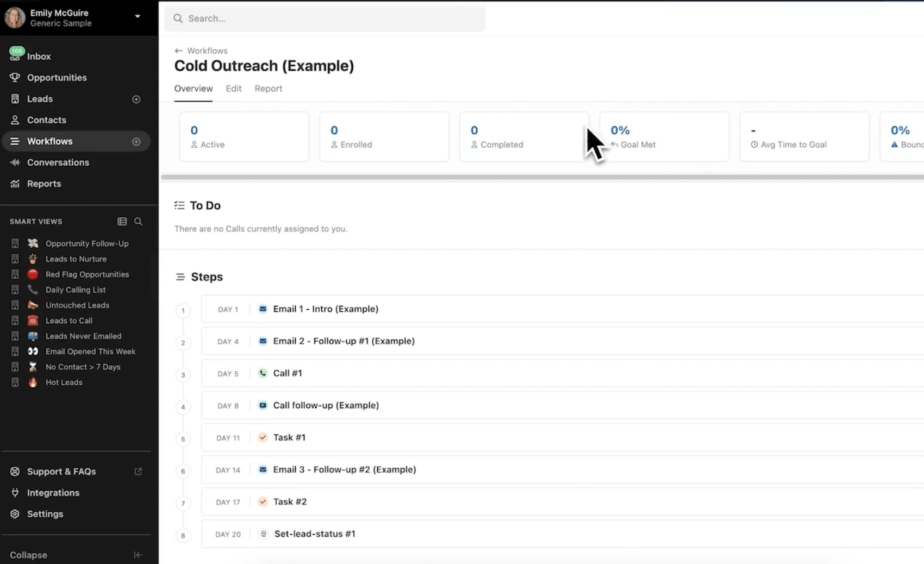924x564 pixels.
Task: Open Hot Leads smart view
Action: [x=64, y=383]
